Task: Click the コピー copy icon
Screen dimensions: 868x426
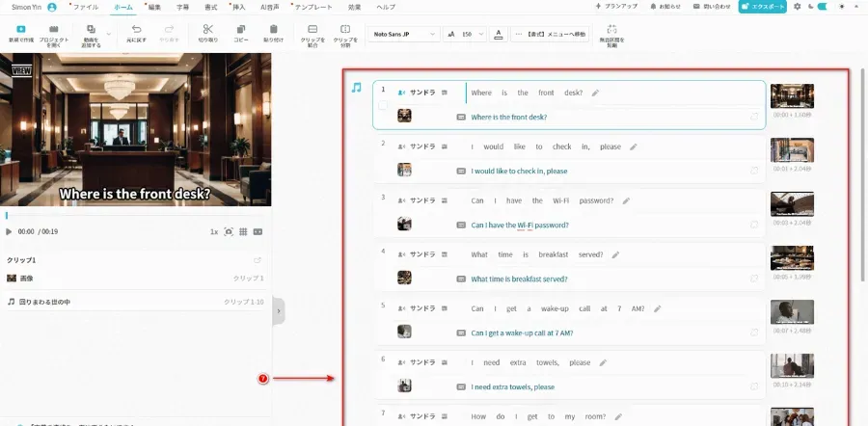Action: (241, 29)
